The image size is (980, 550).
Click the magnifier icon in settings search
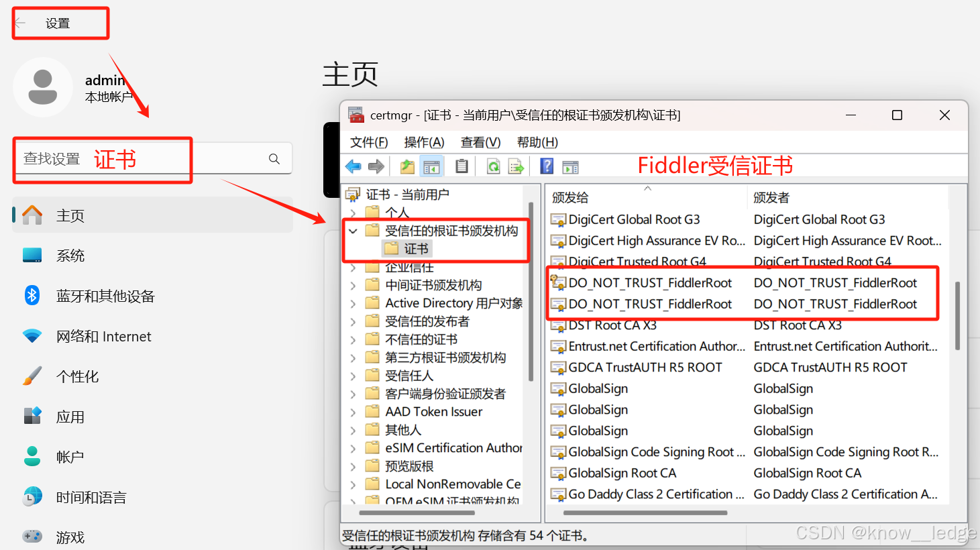pyautogui.click(x=274, y=159)
